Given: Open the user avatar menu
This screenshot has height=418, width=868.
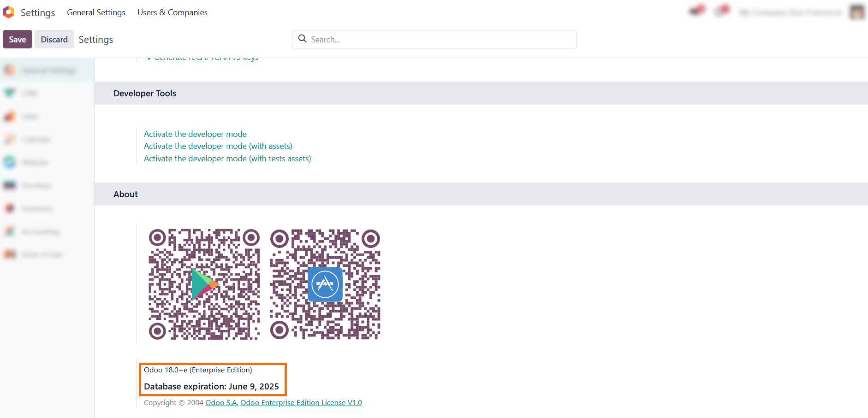Looking at the screenshot, I should 857,12.
